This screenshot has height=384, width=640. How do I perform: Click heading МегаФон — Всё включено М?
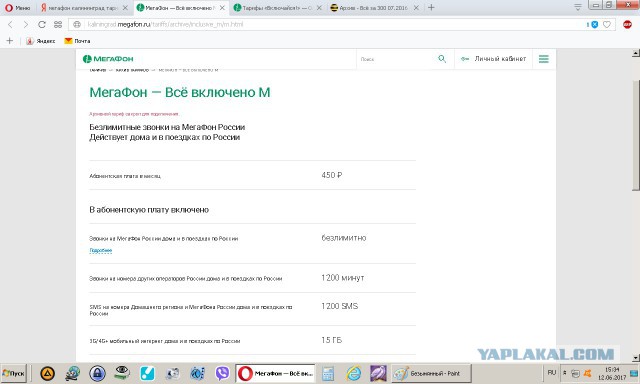pos(180,92)
